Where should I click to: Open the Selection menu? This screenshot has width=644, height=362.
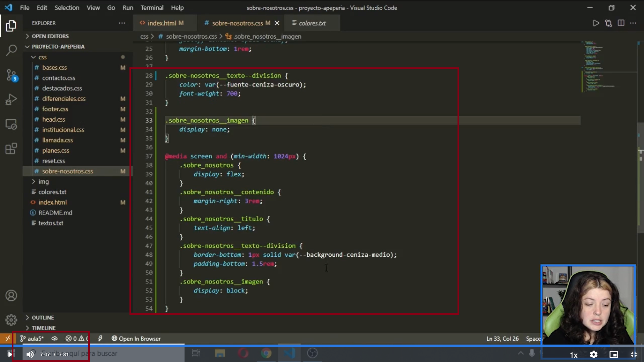(x=67, y=7)
